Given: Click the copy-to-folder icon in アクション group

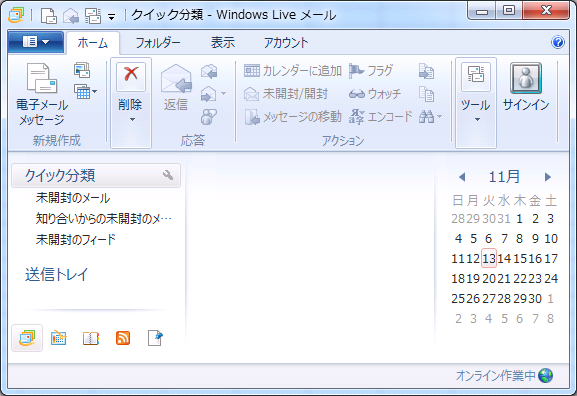Looking at the screenshot, I should (426, 71).
